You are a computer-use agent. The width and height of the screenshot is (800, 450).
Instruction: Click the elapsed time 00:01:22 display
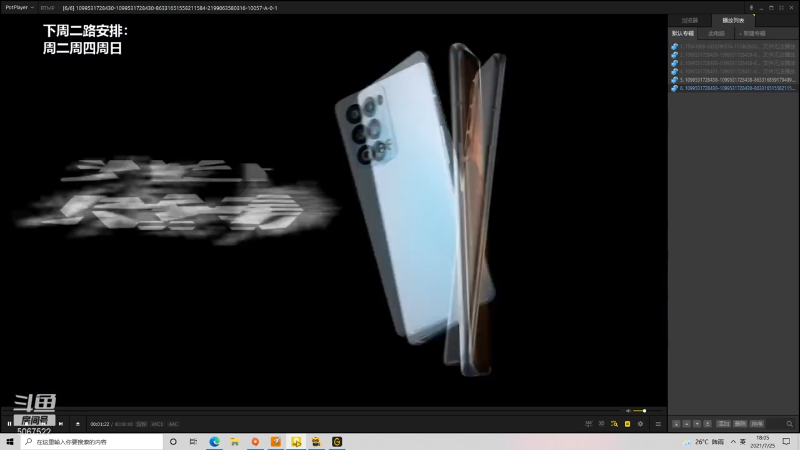click(x=99, y=424)
